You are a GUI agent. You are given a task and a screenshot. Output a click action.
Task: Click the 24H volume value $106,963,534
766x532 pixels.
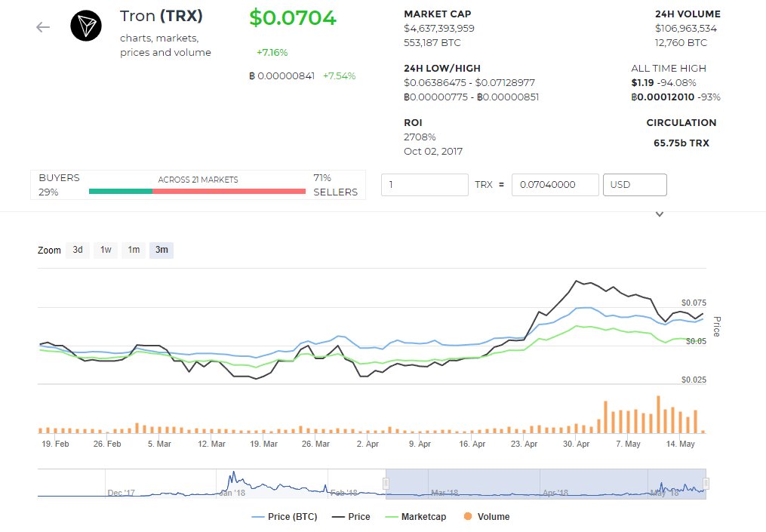(x=686, y=29)
